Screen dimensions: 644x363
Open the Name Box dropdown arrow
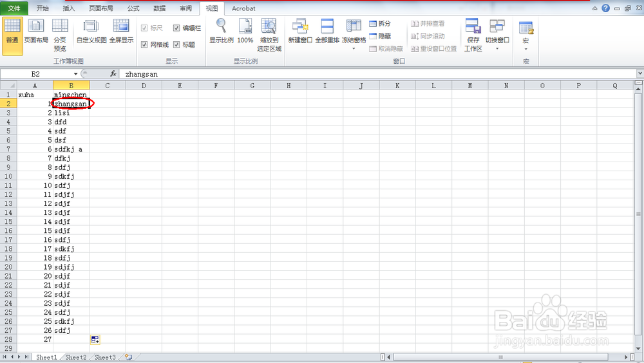click(75, 74)
